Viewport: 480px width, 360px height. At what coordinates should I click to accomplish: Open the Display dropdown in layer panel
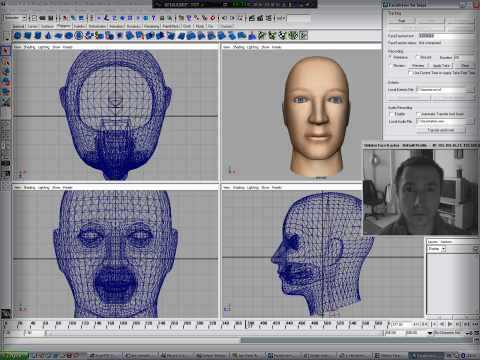point(436,249)
